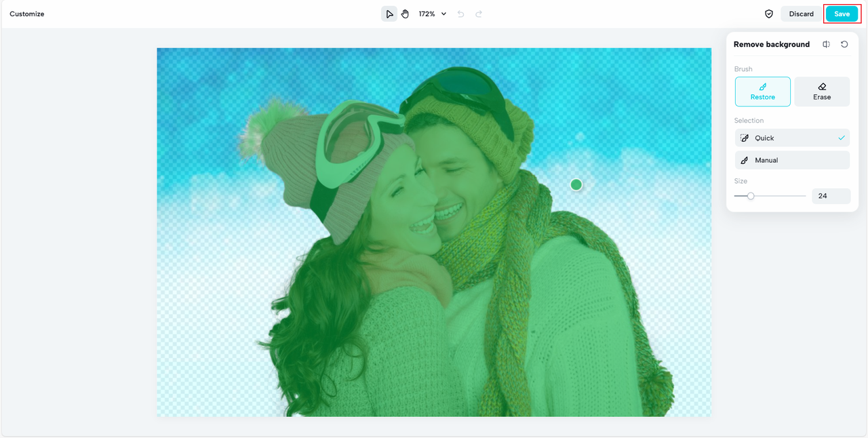This screenshot has height=438, width=868.
Task: Click the shield icon beside Discard
Action: (769, 14)
